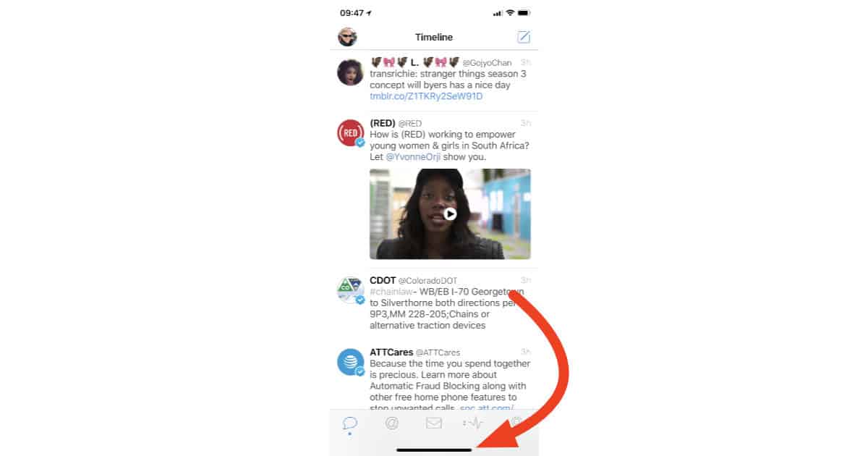View the CDOT account avatar

point(351,289)
